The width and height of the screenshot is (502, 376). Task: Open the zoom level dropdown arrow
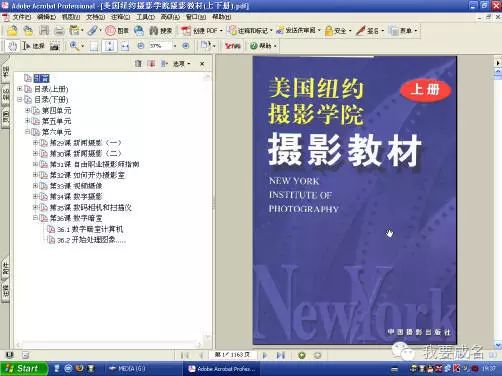pos(175,46)
